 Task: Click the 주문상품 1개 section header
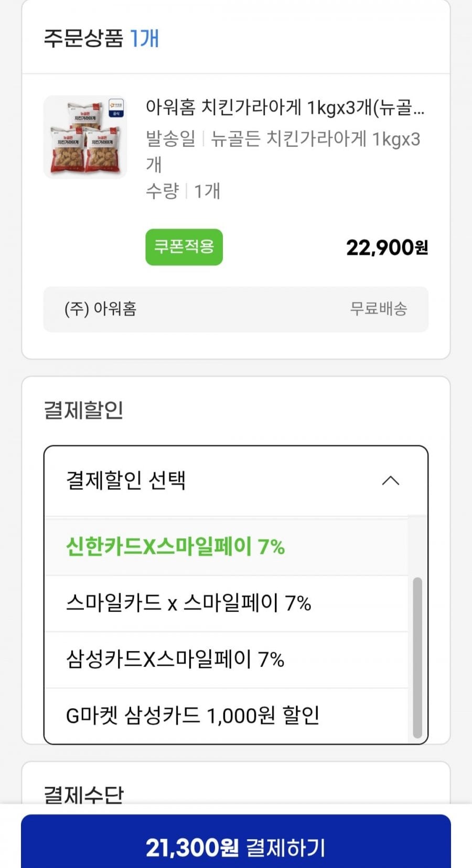101,38
